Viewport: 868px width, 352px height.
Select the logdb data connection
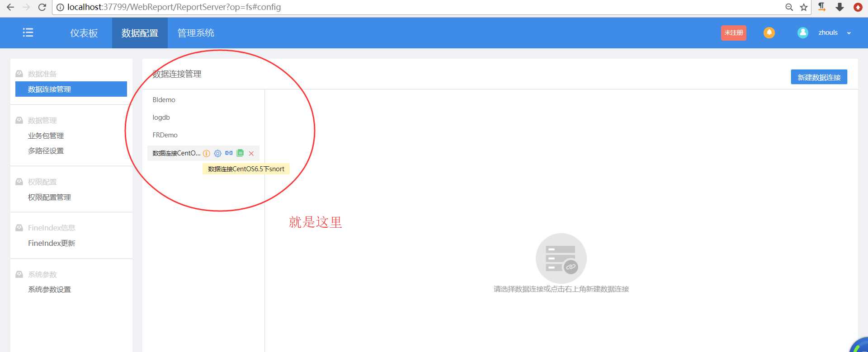tap(161, 117)
